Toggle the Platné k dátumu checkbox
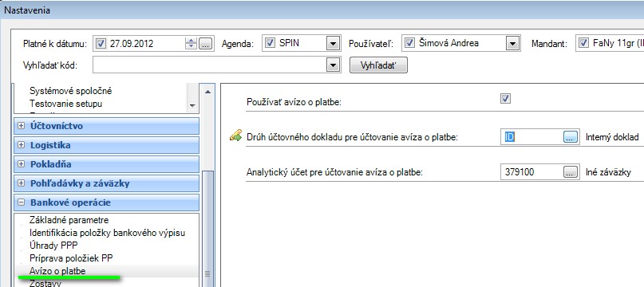 (x=101, y=43)
